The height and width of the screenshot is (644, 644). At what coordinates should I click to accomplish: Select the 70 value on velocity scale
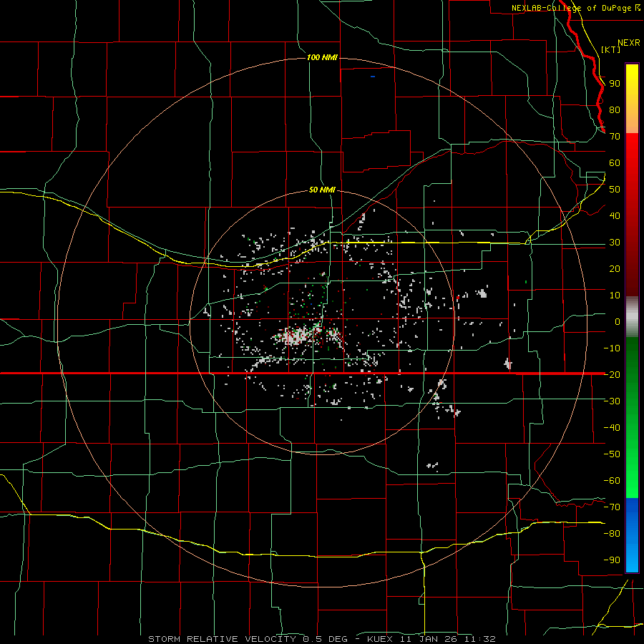[615, 137]
